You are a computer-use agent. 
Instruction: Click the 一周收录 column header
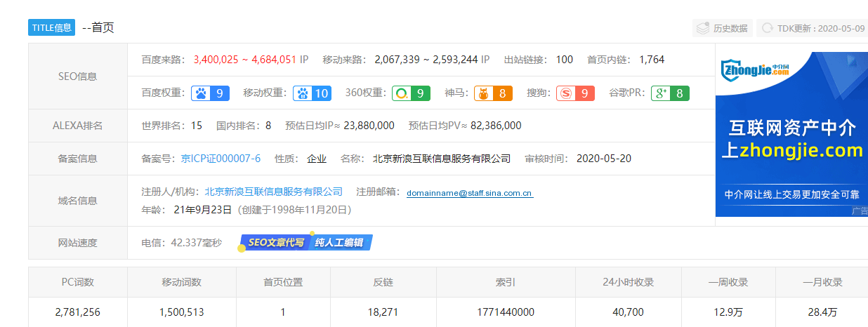728,282
